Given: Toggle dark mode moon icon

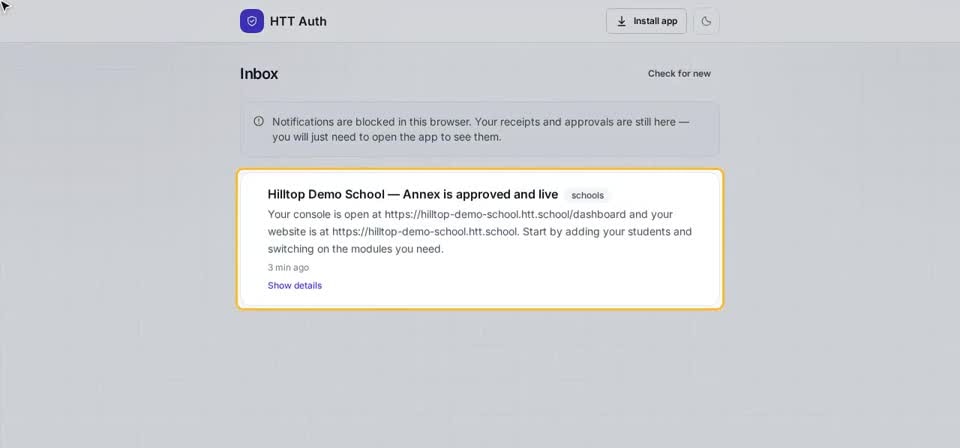Looking at the screenshot, I should 706,21.
